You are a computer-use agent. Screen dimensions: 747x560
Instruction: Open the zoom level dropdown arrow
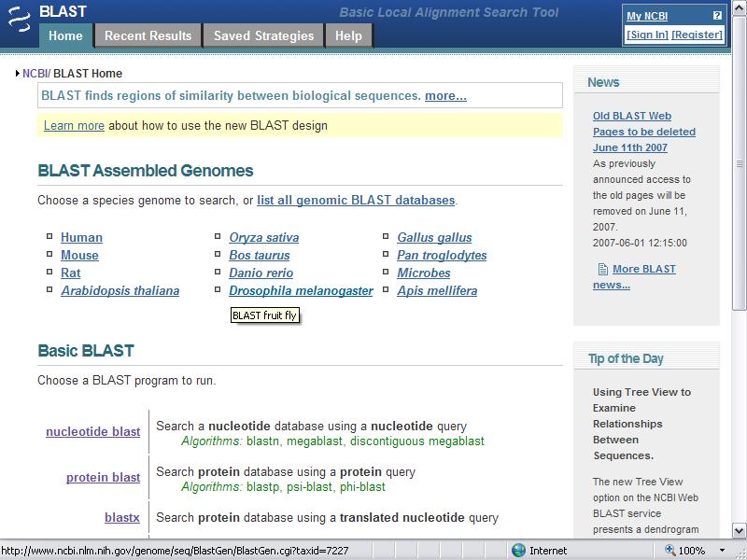[x=722, y=551]
